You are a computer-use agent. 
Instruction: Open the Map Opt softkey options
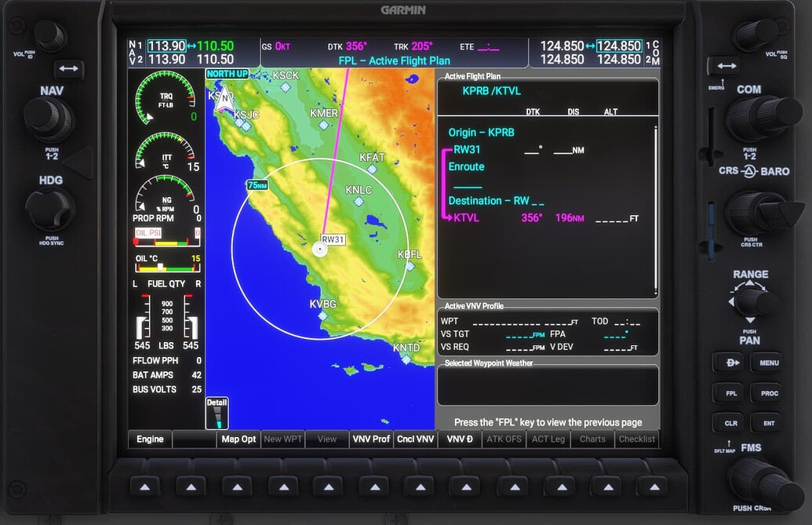tap(239, 439)
